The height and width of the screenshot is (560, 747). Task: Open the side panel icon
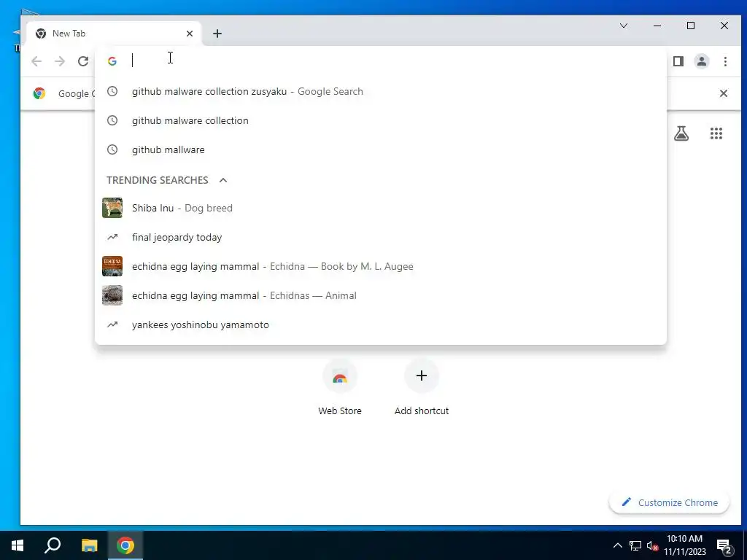click(x=678, y=61)
